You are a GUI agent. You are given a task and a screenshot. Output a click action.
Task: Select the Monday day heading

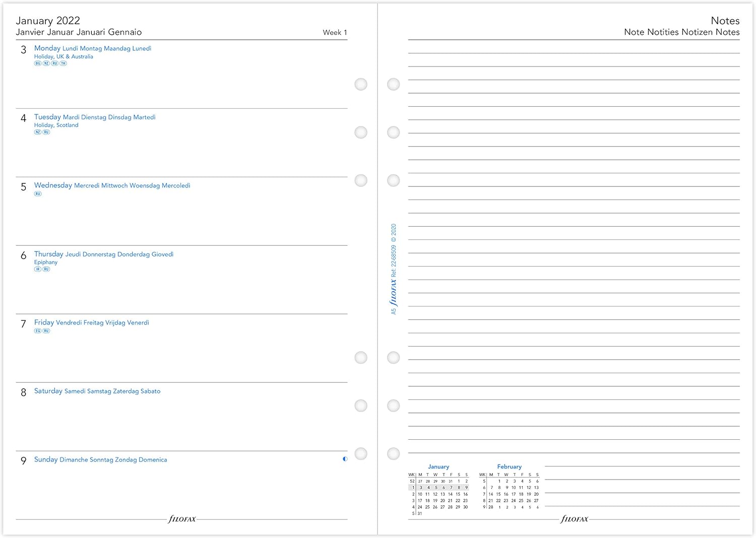pos(47,48)
